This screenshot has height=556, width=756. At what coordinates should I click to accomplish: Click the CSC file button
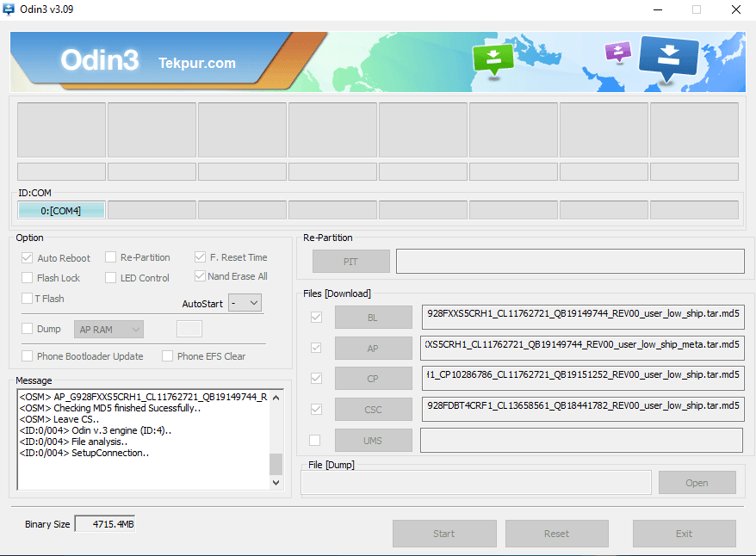[373, 410]
